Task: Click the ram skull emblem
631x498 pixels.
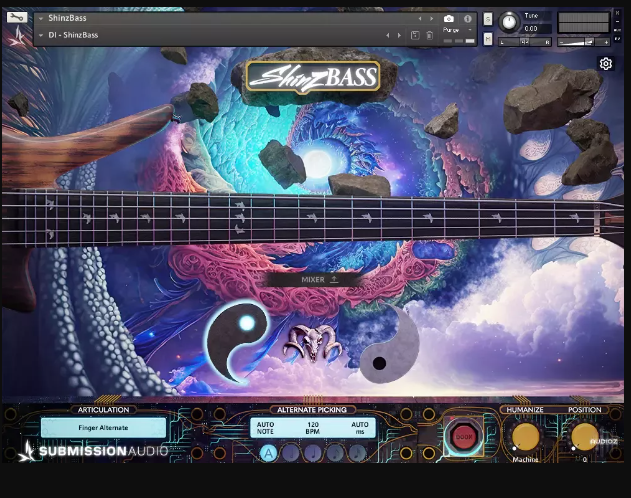Action: (313, 343)
